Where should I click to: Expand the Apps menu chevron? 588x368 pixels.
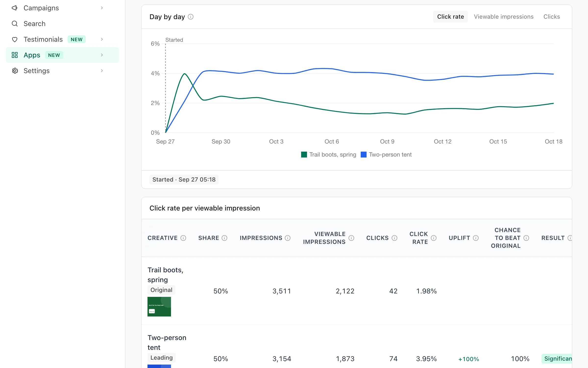click(x=102, y=55)
